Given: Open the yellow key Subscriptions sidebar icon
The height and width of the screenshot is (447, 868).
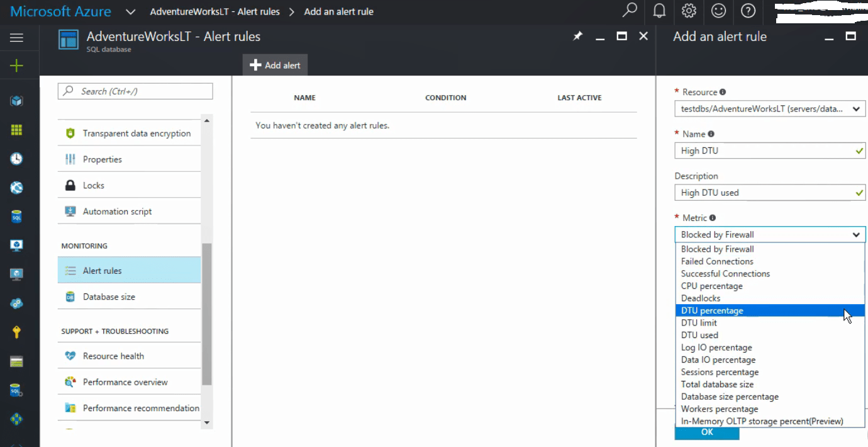Looking at the screenshot, I should pyautogui.click(x=17, y=332).
